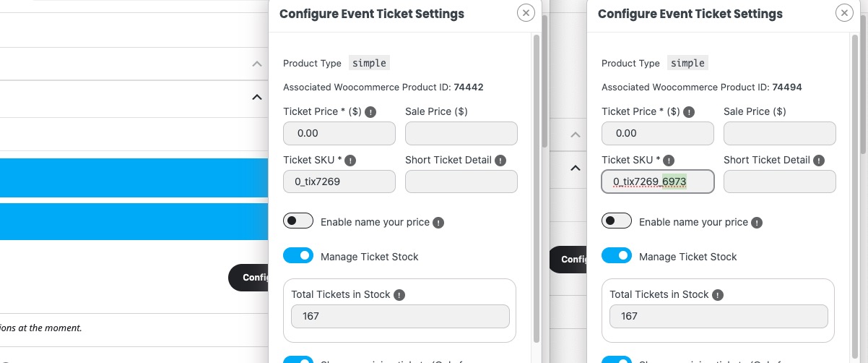The height and width of the screenshot is (363, 868).
Task: Click Short Ticket Detail info icon for product 74442
Action: [x=500, y=161]
